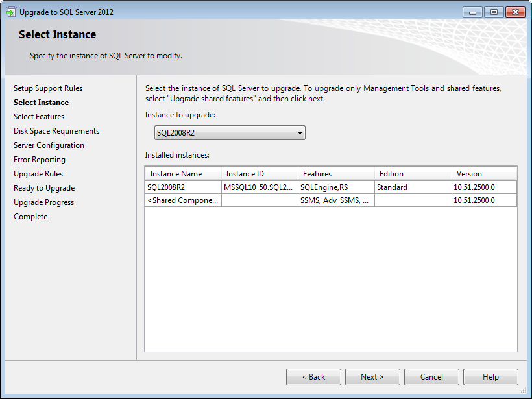Sort by Instance Name column header
This screenshot has width=532, height=399.
pyautogui.click(x=183, y=174)
